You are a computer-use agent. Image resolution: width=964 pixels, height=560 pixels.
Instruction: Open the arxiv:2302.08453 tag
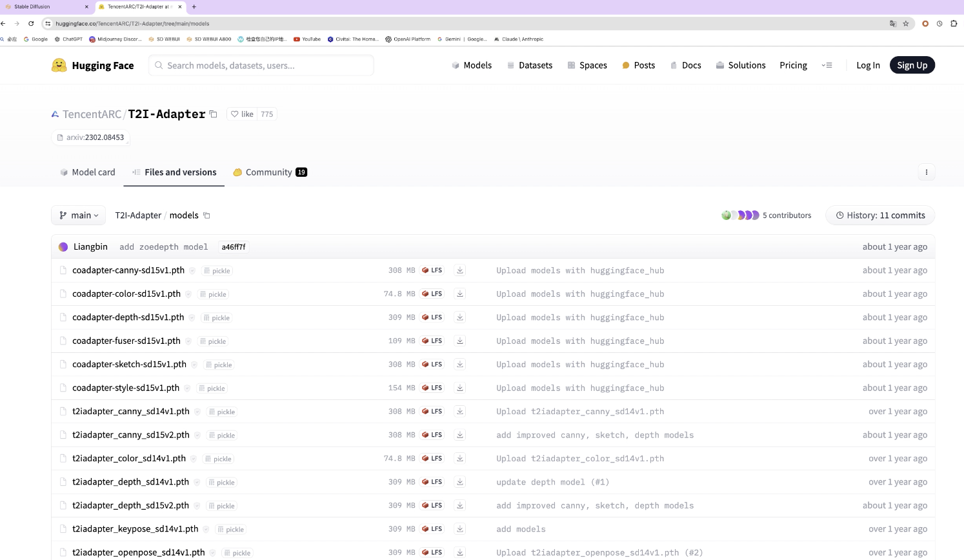(x=90, y=137)
